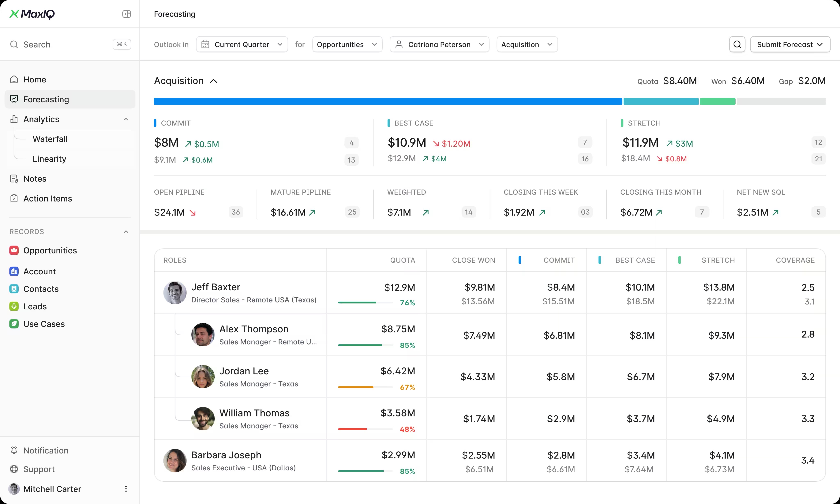Open the Current Quarter dropdown
Screen dimensions: 840x504
click(242, 44)
